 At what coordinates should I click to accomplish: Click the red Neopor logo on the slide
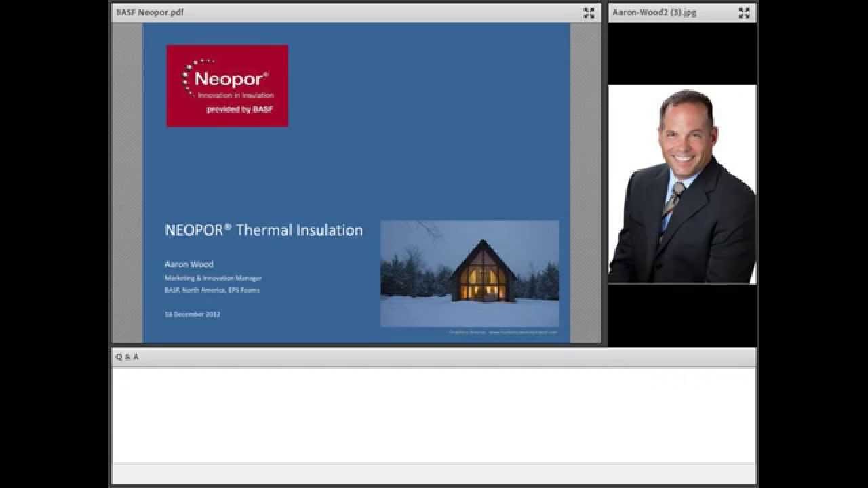point(227,86)
